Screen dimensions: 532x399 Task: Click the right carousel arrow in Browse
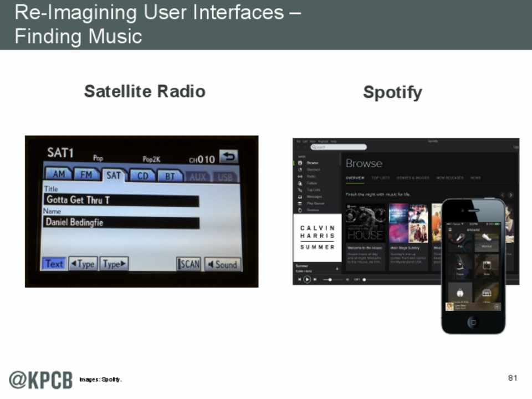click(x=510, y=195)
